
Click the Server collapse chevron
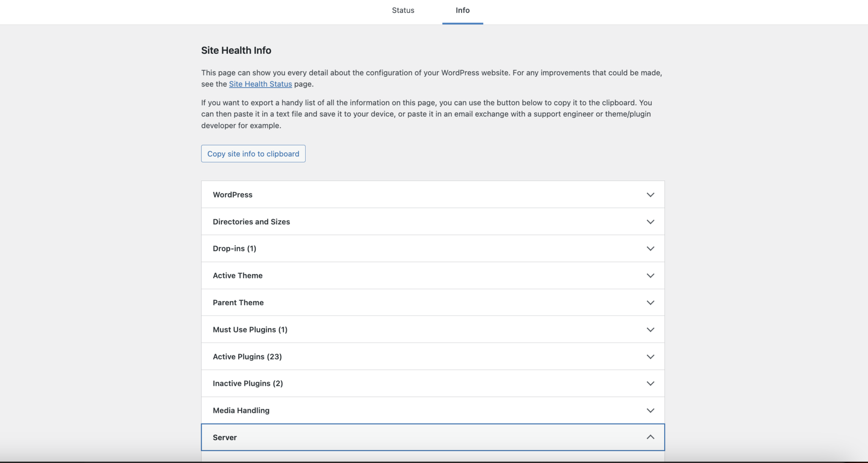(x=650, y=437)
